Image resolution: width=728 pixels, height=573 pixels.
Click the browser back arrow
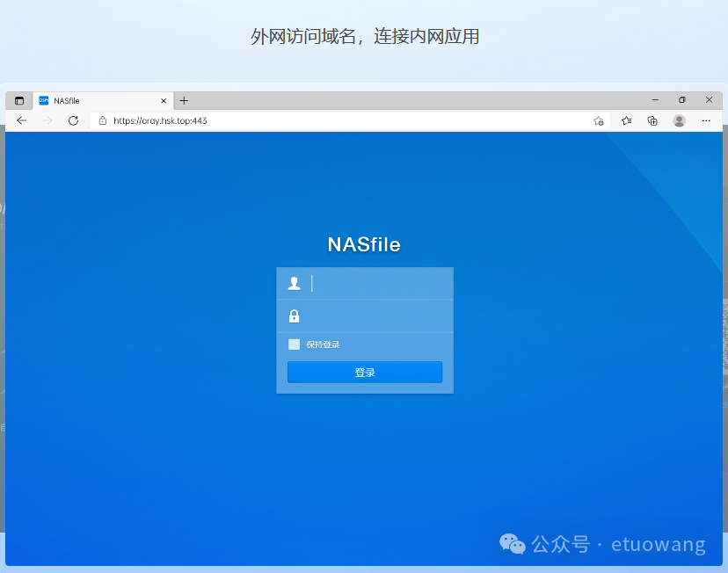(x=21, y=120)
